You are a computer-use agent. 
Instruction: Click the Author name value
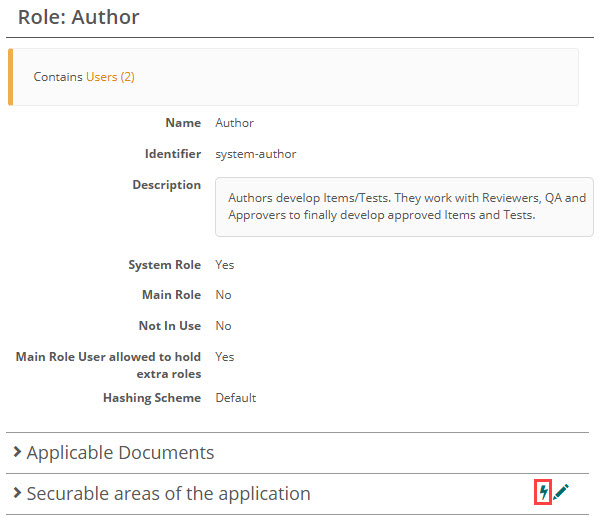click(x=235, y=123)
